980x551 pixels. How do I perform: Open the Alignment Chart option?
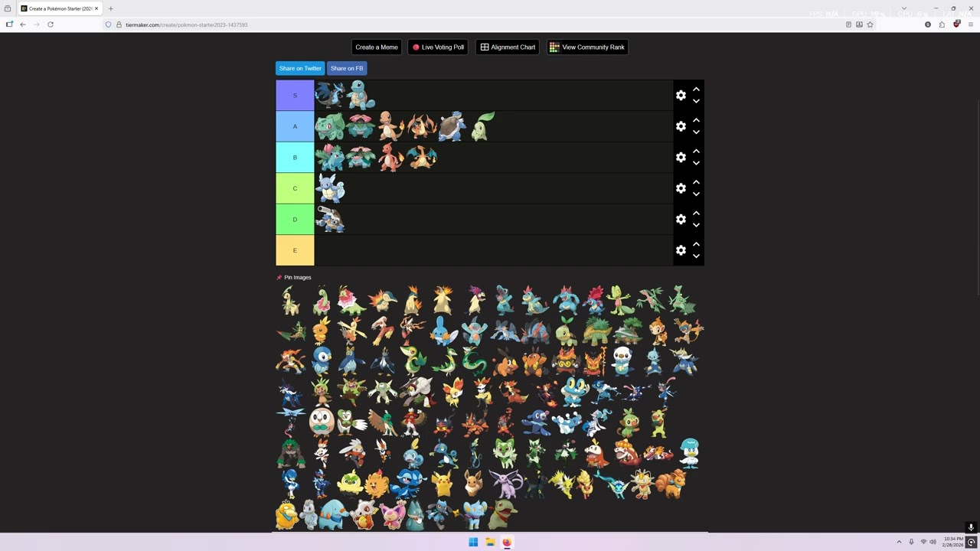(508, 47)
